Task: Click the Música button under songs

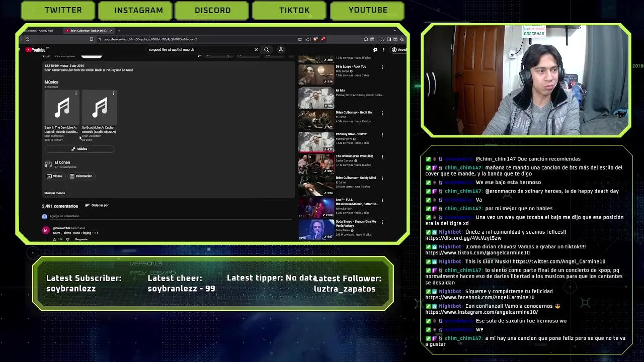Action: 79,149
